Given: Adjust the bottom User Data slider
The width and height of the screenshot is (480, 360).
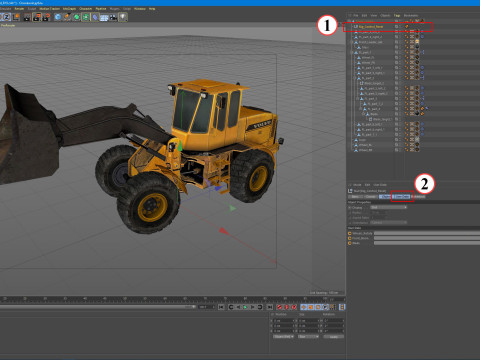Looking at the screenshot, I should click(427, 243).
